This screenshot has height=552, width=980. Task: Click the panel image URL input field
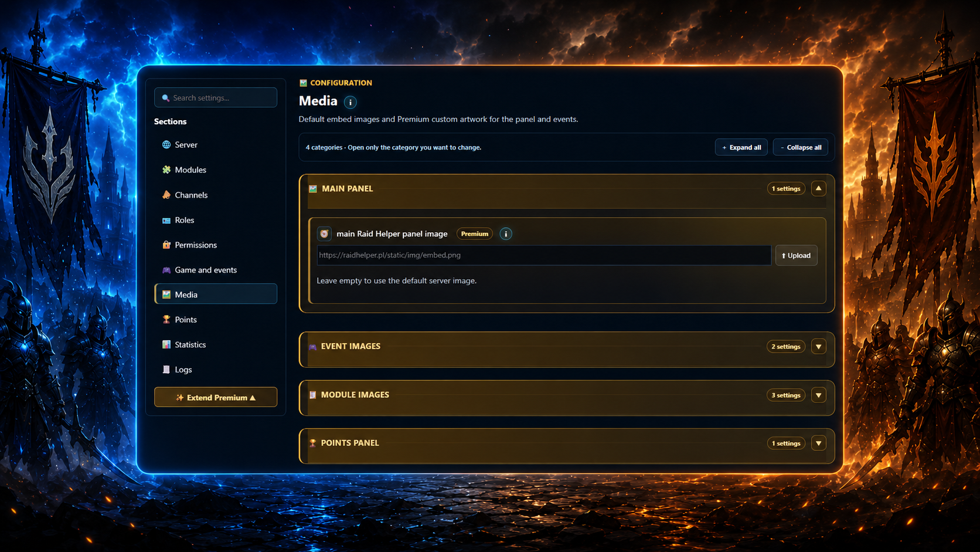(544, 255)
